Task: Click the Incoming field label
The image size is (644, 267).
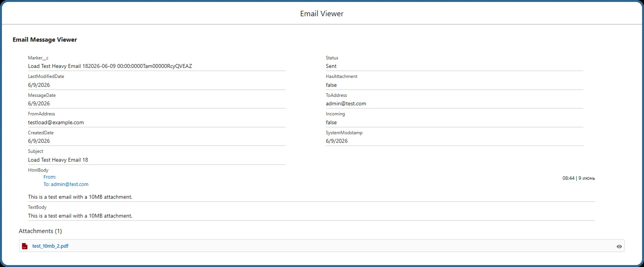Action: click(x=335, y=114)
